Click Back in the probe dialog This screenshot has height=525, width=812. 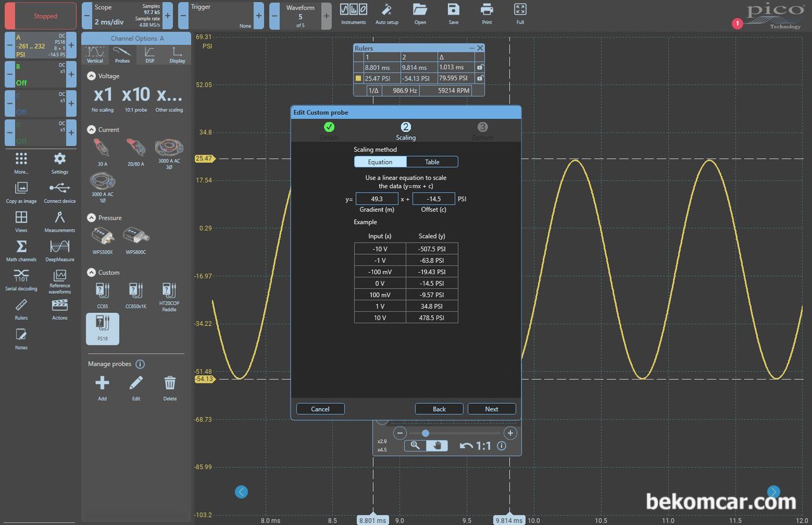coord(439,409)
